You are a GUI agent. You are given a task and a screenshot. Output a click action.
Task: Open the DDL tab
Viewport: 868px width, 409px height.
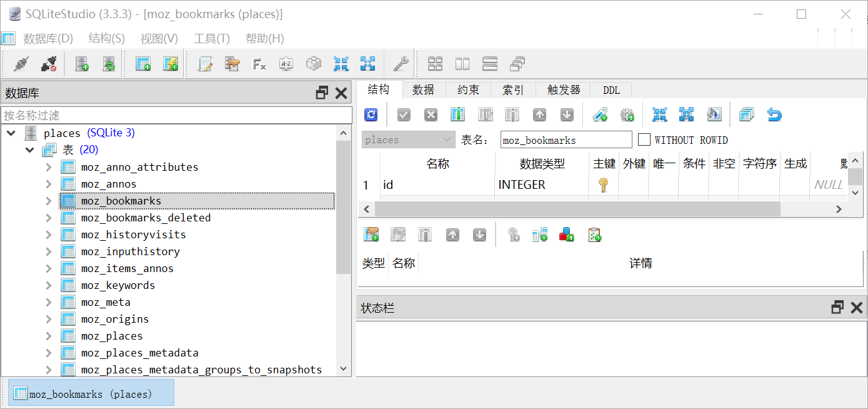[611, 90]
